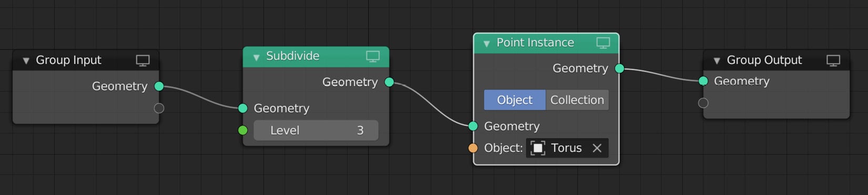The width and height of the screenshot is (868, 195).
Task: Collapse the Group Output node
Action: (716, 61)
